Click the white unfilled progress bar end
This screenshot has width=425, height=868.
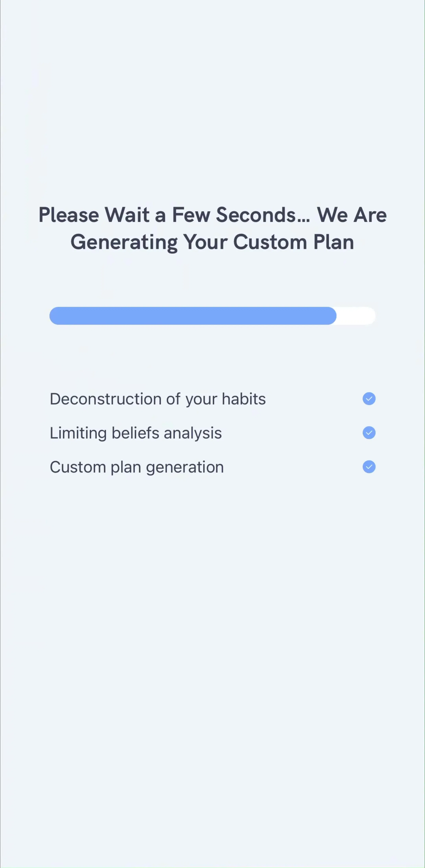pos(356,316)
